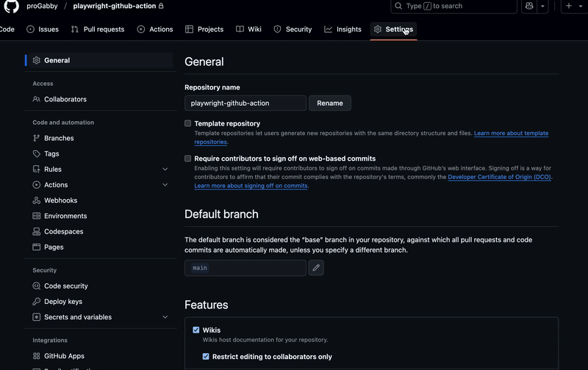Expand the sidebar Actions chevron
This screenshot has width=588, height=370.
click(165, 184)
